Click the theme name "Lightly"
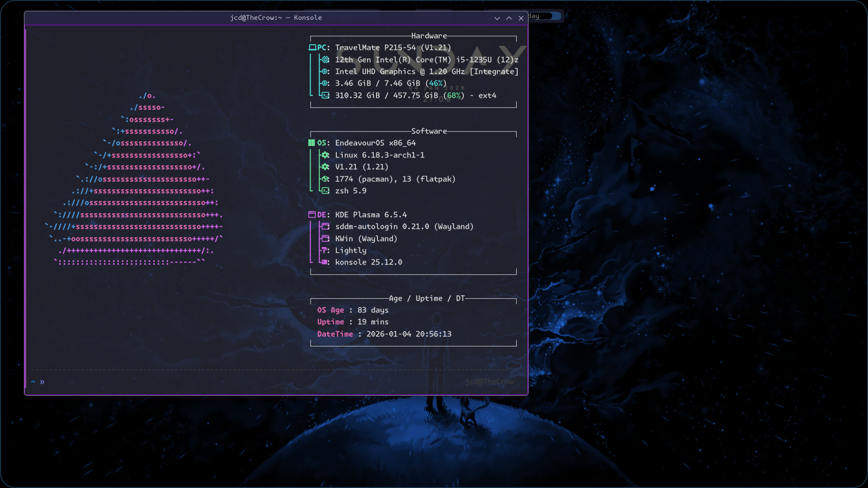This screenshot has width=868, height=488. pyautogui.click(x=351, y=250)
